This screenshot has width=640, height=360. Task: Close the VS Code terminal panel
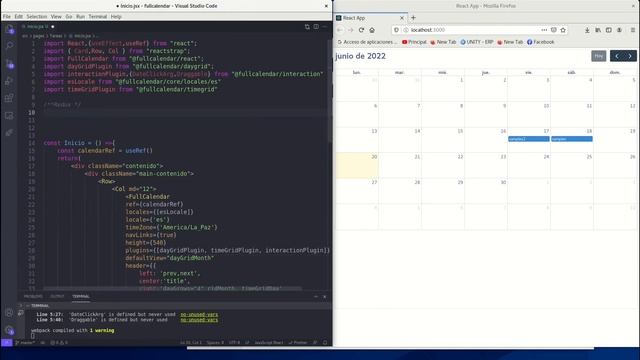[324, 297]
